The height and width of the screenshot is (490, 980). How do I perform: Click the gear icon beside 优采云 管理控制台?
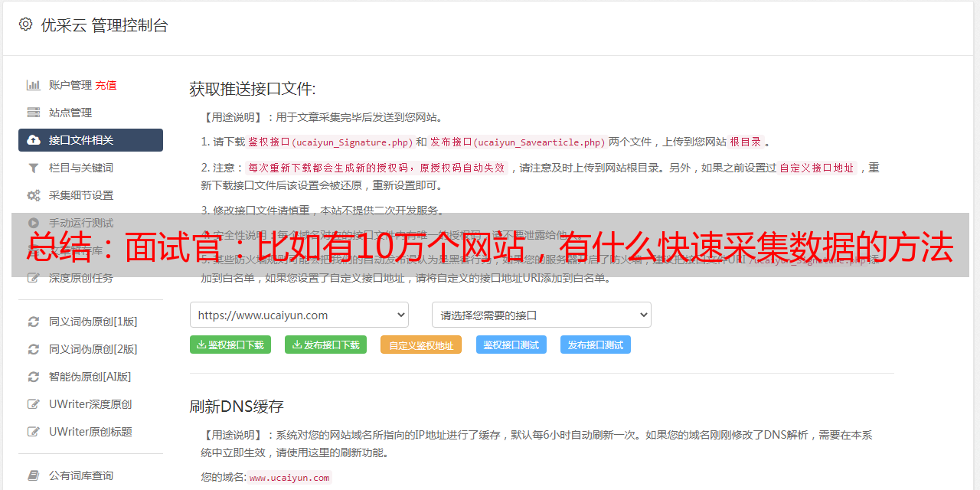26,24
